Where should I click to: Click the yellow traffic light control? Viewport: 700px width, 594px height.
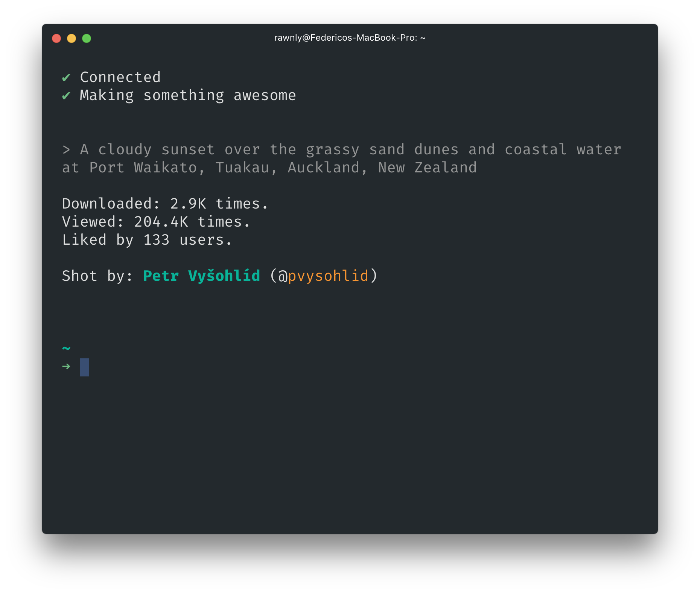pos(72,38)
